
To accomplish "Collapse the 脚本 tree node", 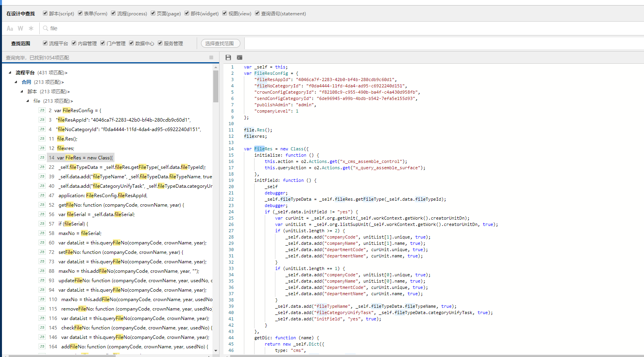I will coord(22,91).
